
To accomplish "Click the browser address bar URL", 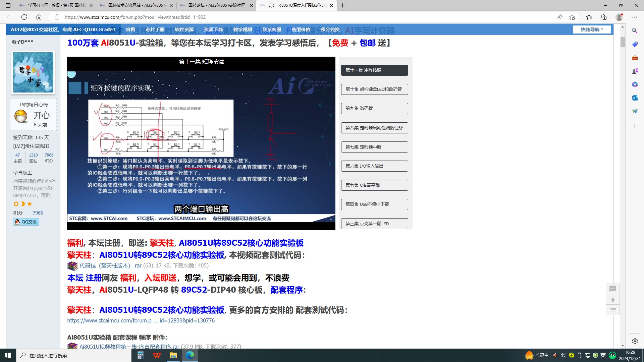I will [135, 17].
